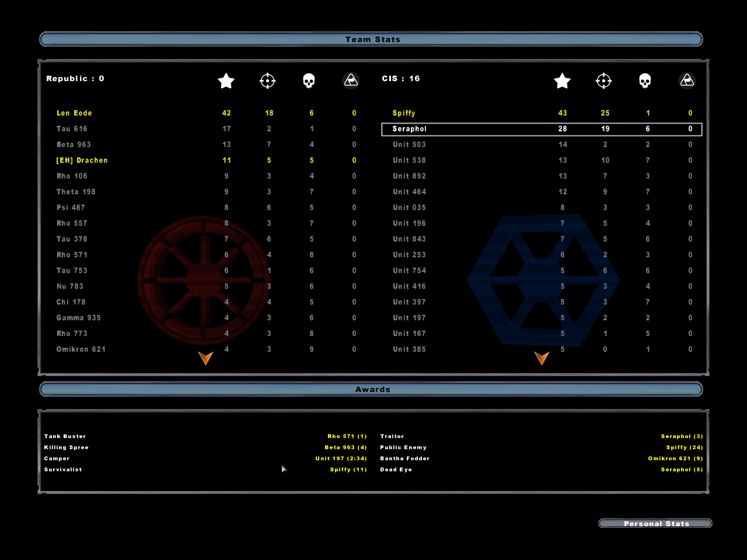Image resolution: width=747 pixels, height=560 pixels.
Task: Click Public Enemy winner Spiffy (24)
Action: [x=685, y=447]
